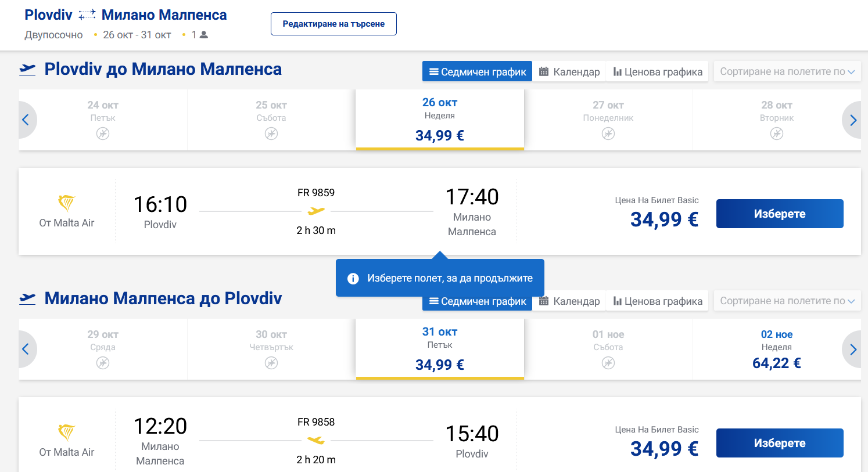Click the info icon in the blue tooltip
Viewport: 868px width, 472px height.
[353, 279]
